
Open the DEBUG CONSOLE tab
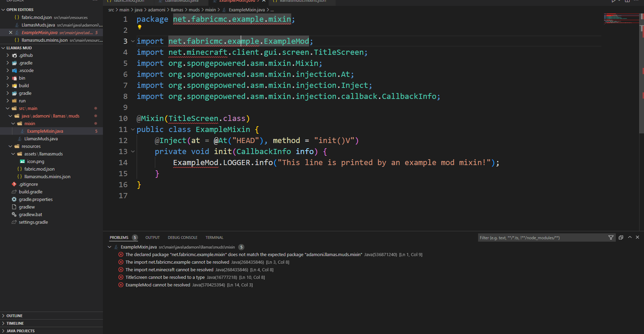182,237
